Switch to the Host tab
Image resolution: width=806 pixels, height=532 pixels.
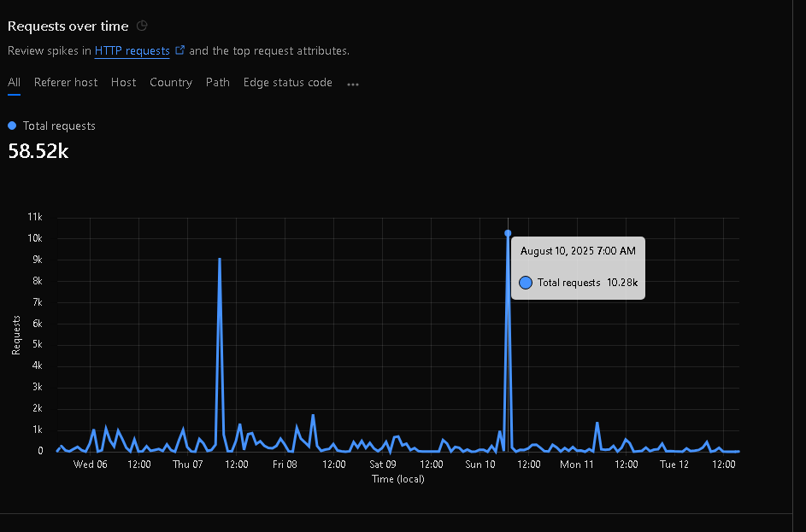[x=123, y=82]
